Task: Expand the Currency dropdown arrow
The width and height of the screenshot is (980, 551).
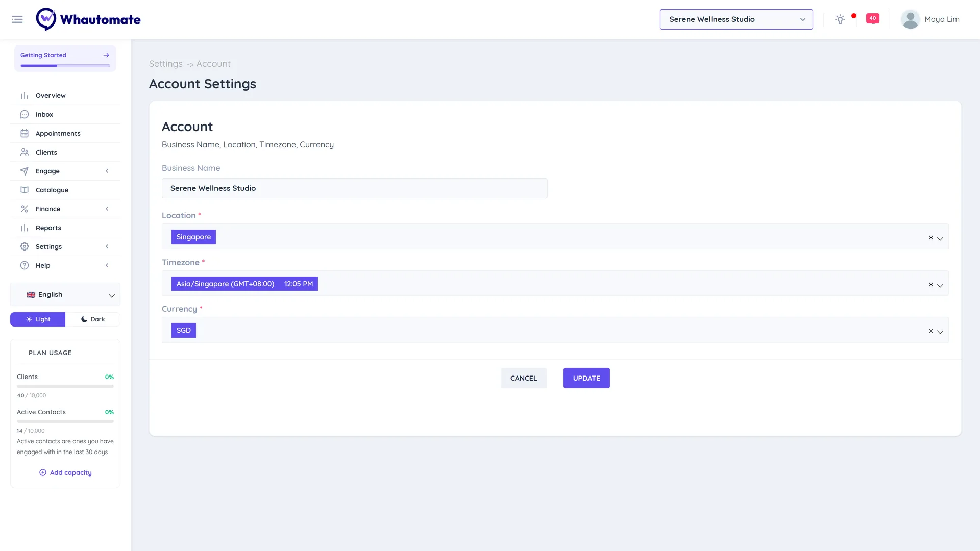Action: pos(940,332)
